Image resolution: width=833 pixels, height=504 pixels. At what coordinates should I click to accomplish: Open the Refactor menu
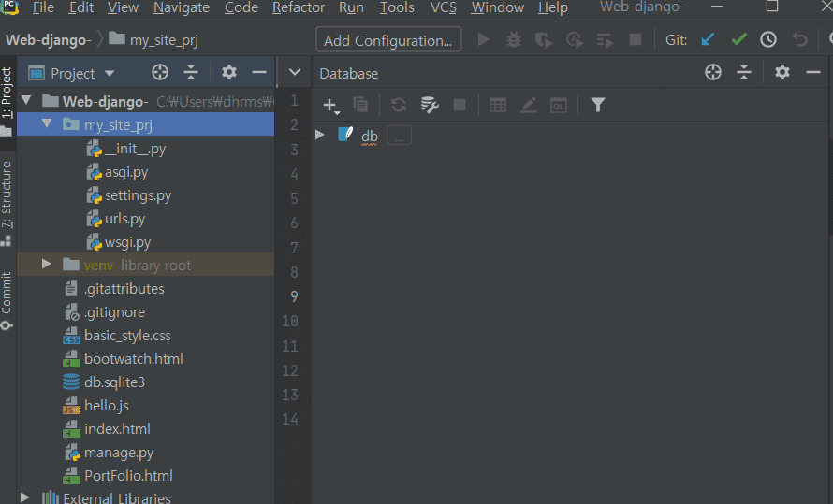[x=298, y=7]
